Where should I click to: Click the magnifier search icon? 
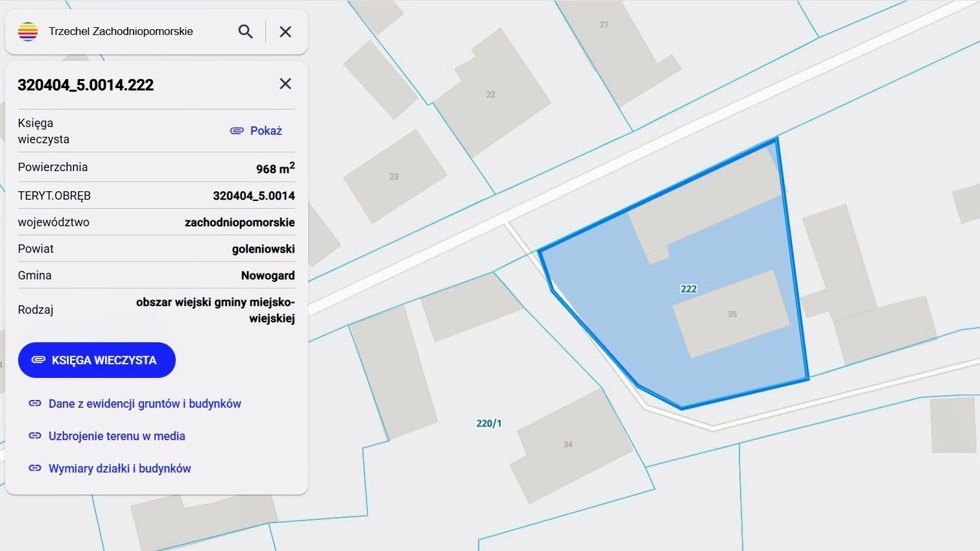pyautogui.click(x=245, y=31)
